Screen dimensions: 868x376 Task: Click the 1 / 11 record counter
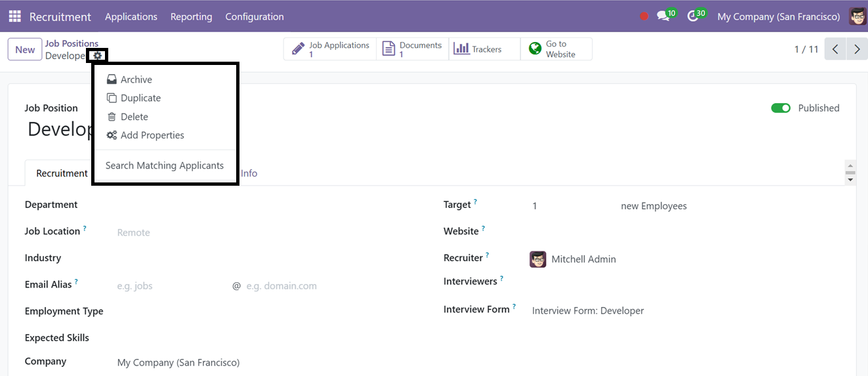[806, 49]
